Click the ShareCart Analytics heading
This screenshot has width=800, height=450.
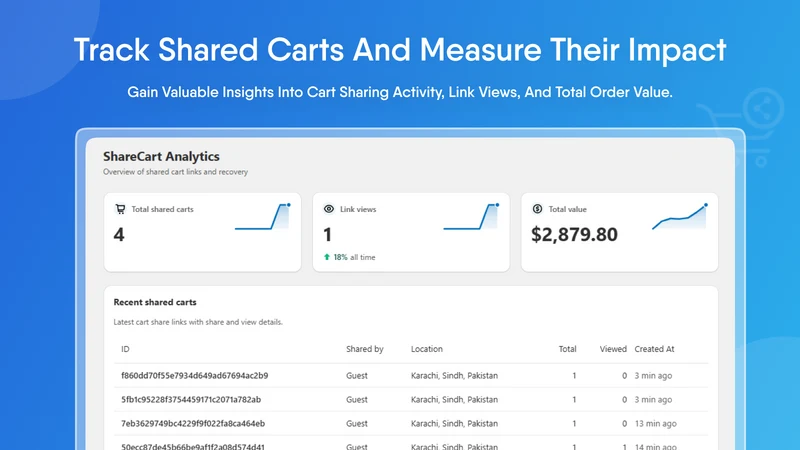(161, 156)
